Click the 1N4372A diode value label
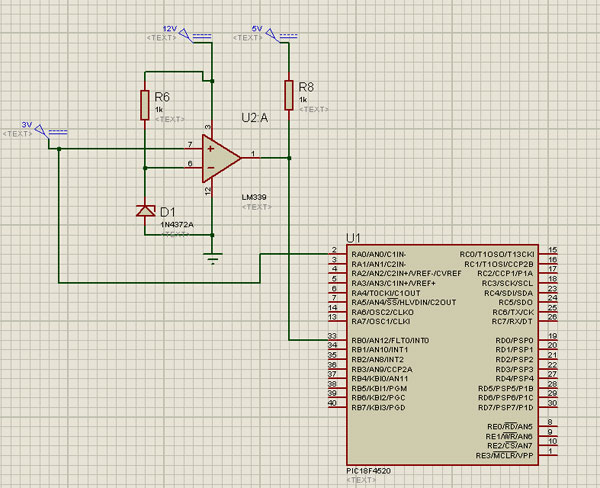Image resolution: width=600 pixels, height=488 pixels. coord(177,225)
